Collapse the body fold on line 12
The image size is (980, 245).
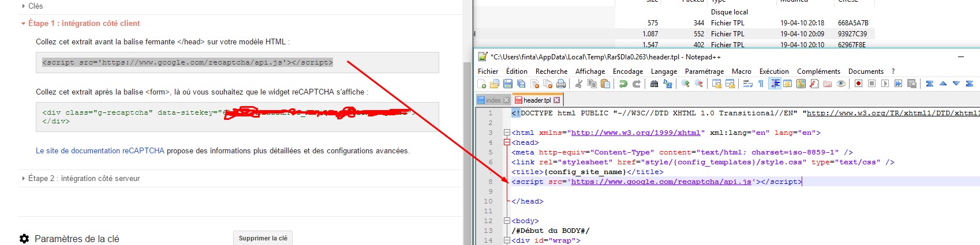point(507,221)
